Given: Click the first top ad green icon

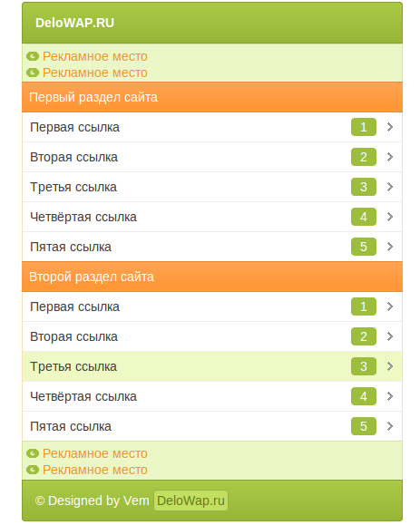Looking at the screenshot, I should [33, 56].
